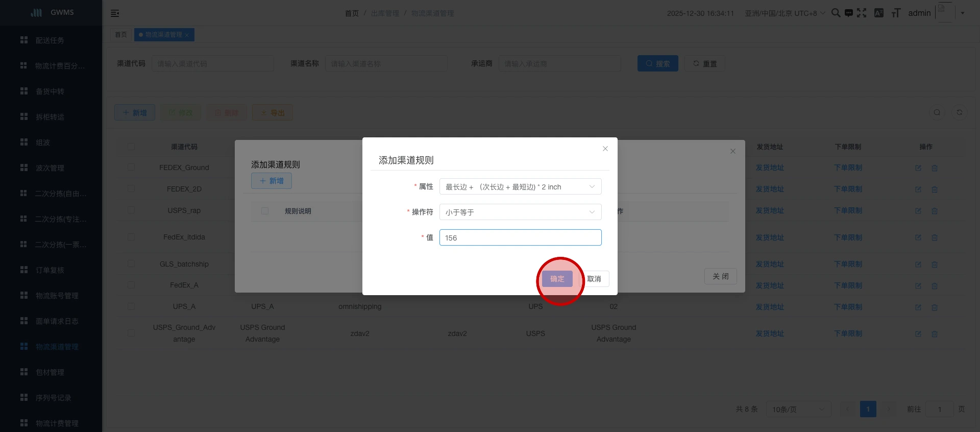This screenshot has height=432, width=980.
Task: Open the timezone dropdown 亚洲/中国/北京
Action: click(785, 13)
